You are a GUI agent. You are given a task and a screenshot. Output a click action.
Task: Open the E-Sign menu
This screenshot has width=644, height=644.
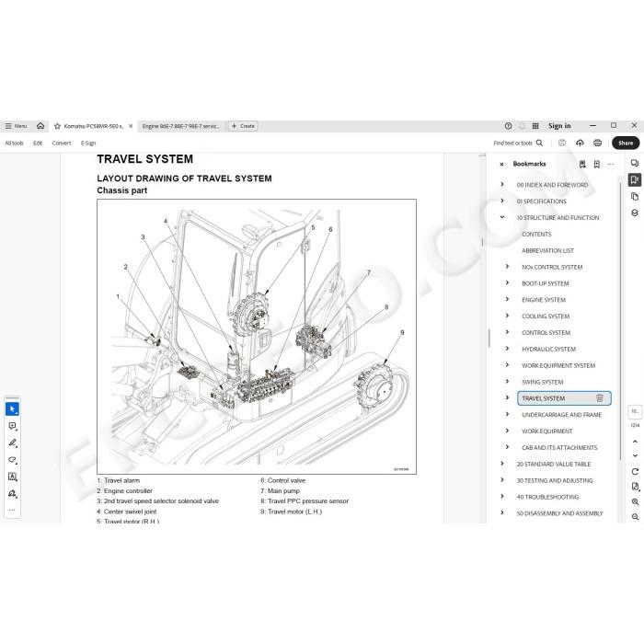88,143
